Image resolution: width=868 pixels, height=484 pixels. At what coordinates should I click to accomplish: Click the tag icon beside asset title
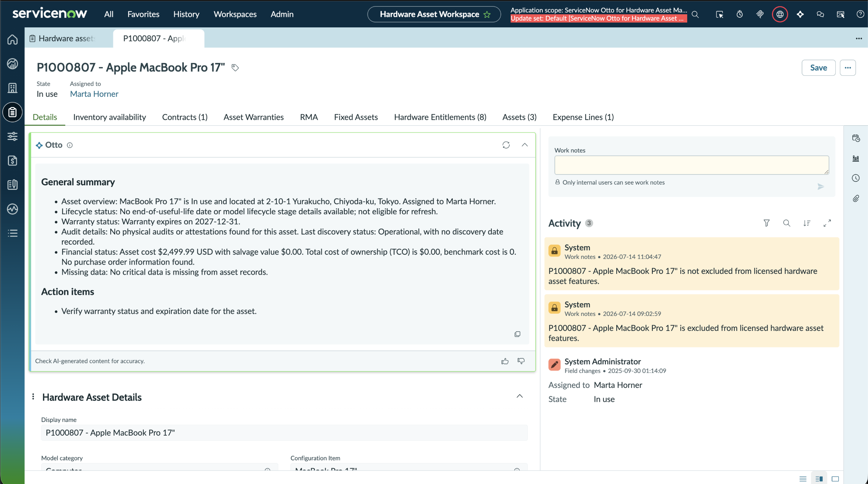235,68
